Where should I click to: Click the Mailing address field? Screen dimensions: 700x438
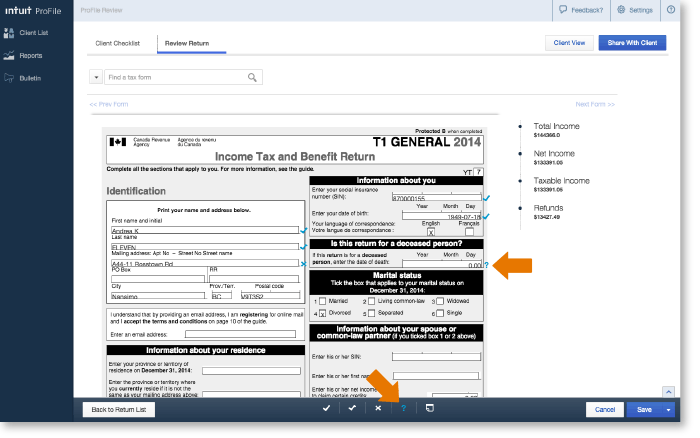coord(205,263)
